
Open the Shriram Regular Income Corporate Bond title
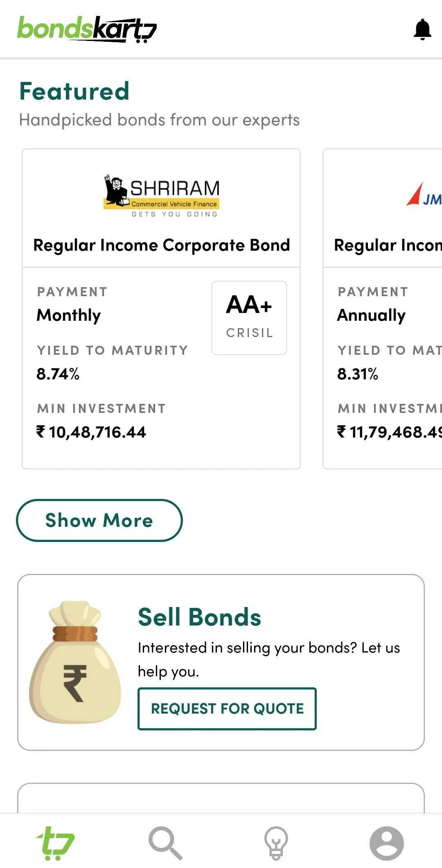pos(161,245)
